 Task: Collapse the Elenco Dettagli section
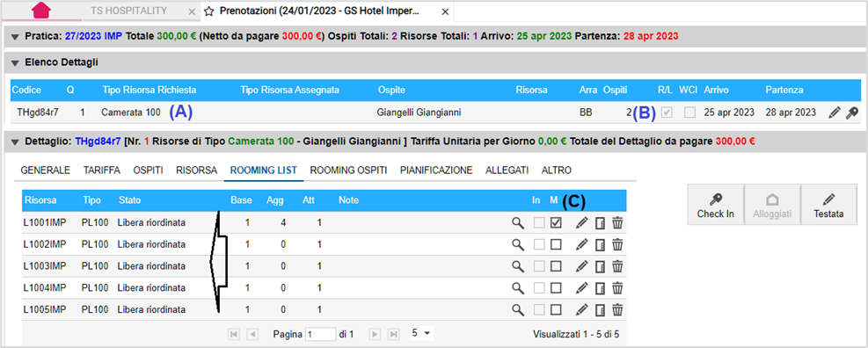(x=15, y=62)
